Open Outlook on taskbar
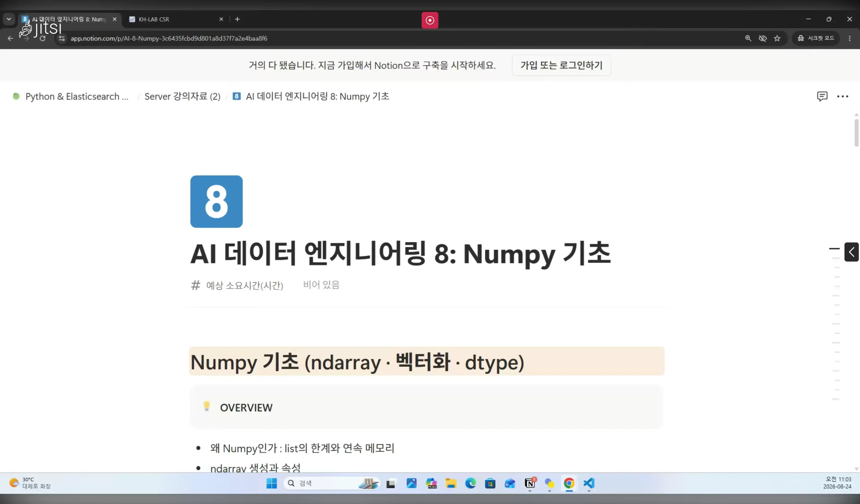This screenshot has width=860, height=504. pos(510,483)
